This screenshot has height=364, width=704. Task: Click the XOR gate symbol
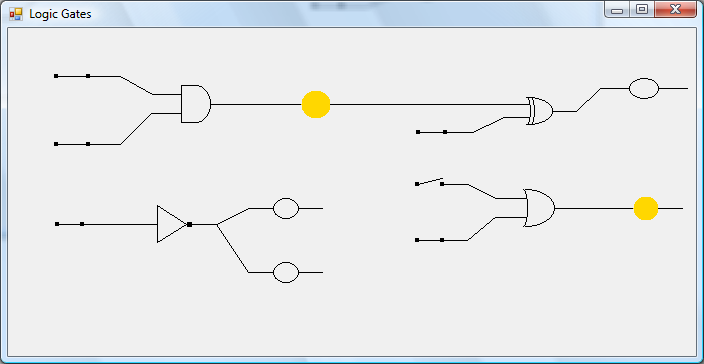(540, 111)
